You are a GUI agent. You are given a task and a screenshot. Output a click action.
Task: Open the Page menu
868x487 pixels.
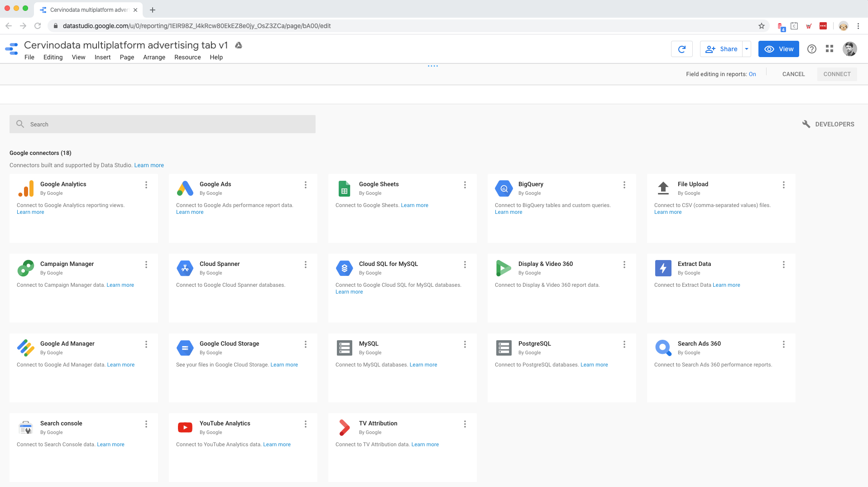tap(127, 57)
